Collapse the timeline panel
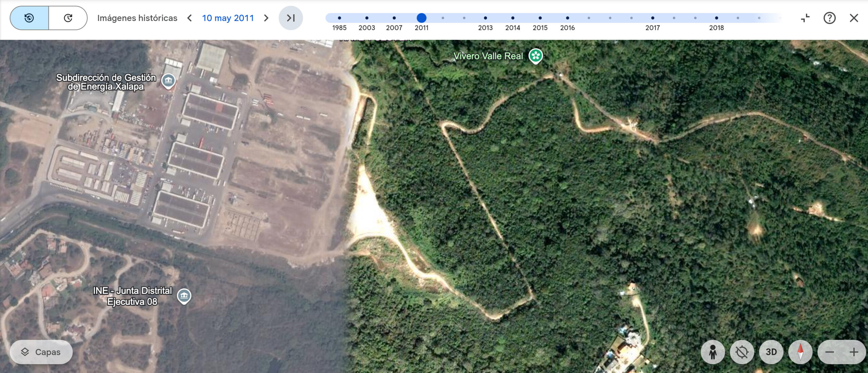Image resolution: width=868 pixels, height=373 pixels. tap(805, 18)
